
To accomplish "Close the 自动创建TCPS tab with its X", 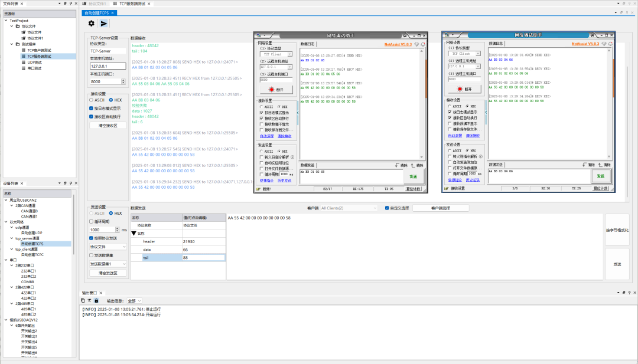I will point(113,13).
